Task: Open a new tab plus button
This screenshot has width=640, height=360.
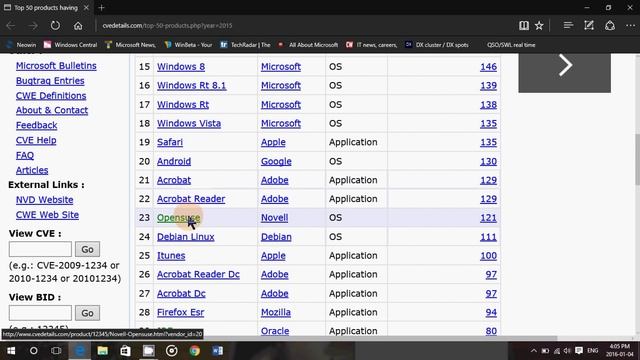Action: click(x=102, y=7)
